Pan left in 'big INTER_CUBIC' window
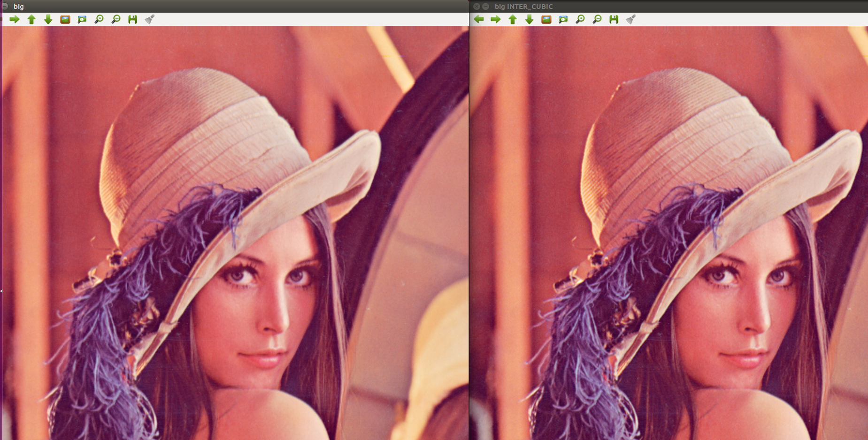Viewport: 868px width, 440px height. tap(479, 19)
